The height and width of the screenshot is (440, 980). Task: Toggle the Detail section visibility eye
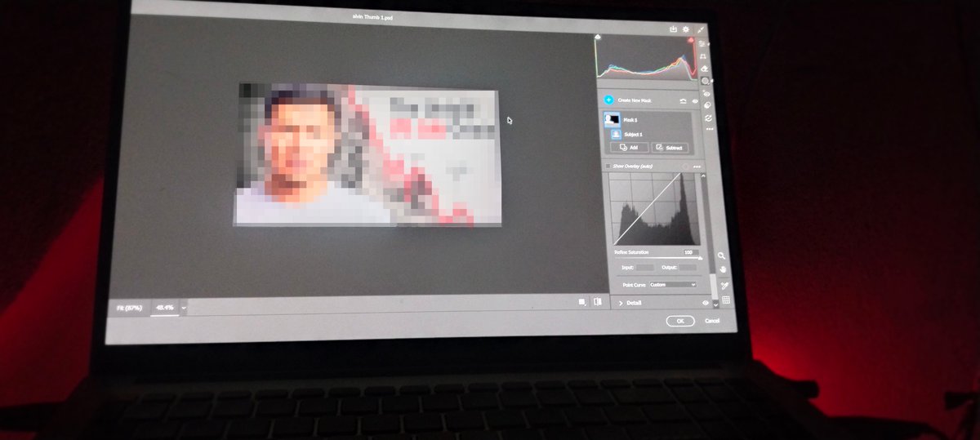pyautogui.click(x=706, y=303)
